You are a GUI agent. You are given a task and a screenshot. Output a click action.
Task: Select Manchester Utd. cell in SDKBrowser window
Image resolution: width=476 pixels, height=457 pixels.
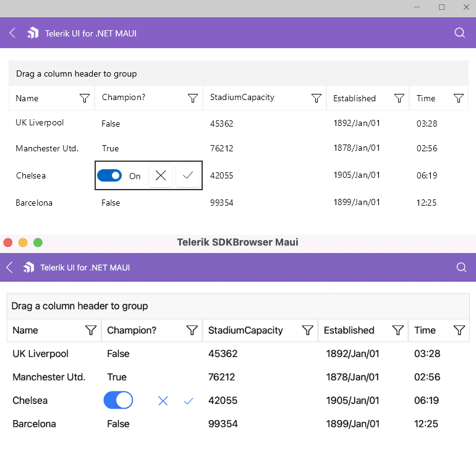pyautogui.click(x=49, y=377)
